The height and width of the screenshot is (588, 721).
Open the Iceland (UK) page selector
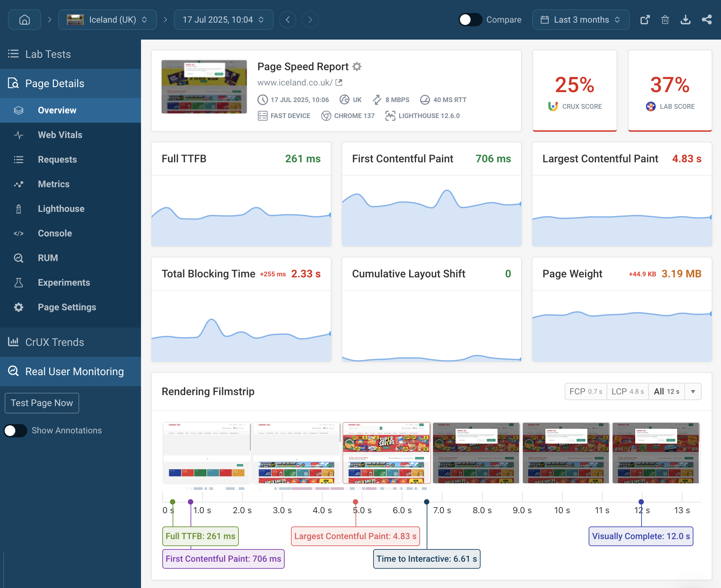click(107, 20)
